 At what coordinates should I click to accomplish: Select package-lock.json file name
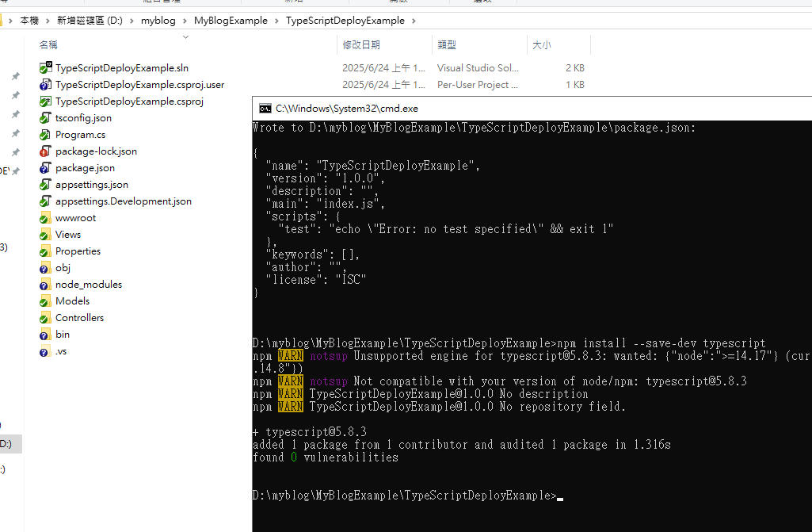coord(97,151)
